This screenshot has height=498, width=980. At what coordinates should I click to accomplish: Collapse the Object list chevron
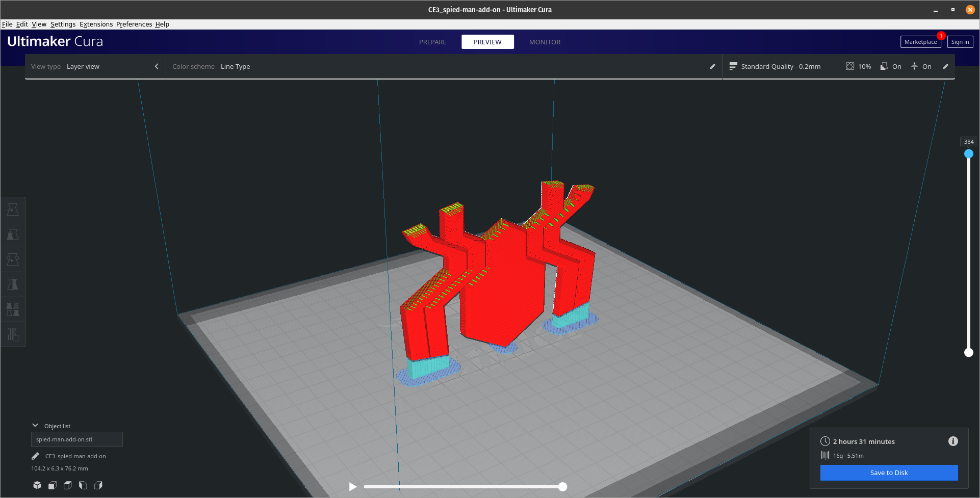coord(35,425)
